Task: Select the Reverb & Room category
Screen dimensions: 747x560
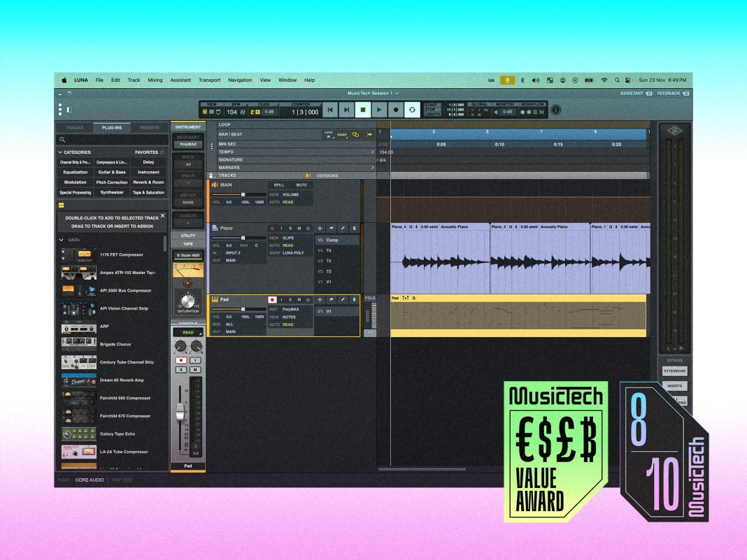Action: 148,182
